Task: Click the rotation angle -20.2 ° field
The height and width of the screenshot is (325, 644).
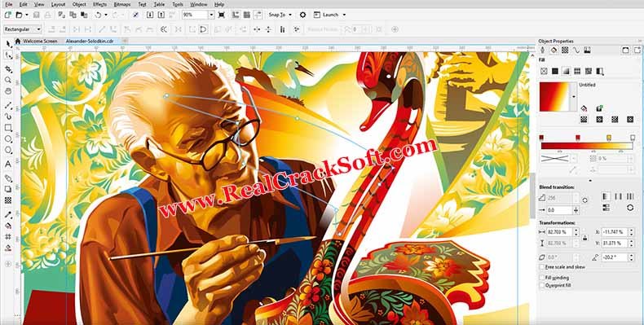Action: (615, 257)
